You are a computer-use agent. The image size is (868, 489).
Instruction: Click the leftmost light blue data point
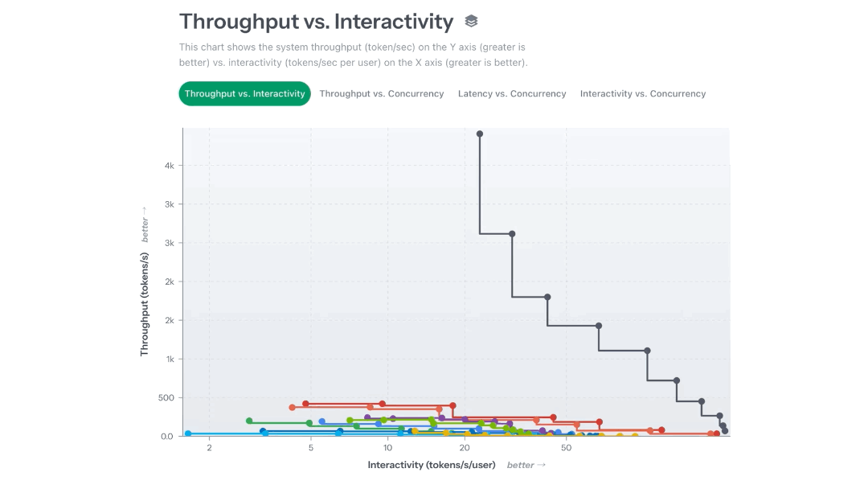click(x=188, y=434)
